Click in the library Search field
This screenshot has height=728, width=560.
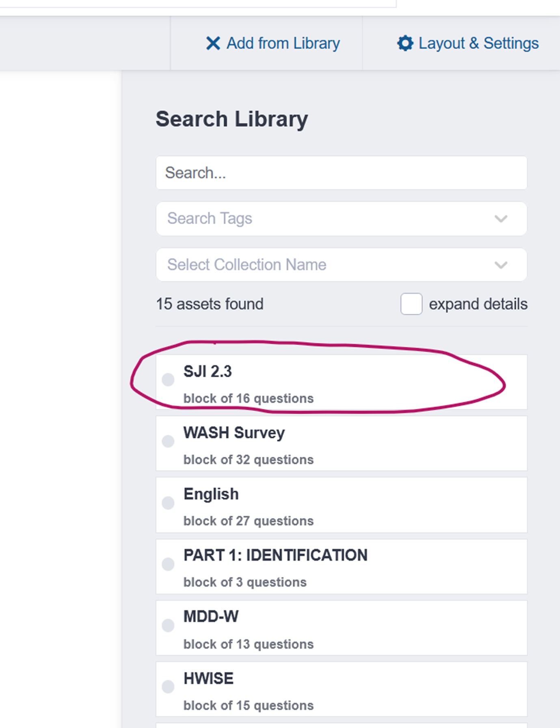(341, 173)
